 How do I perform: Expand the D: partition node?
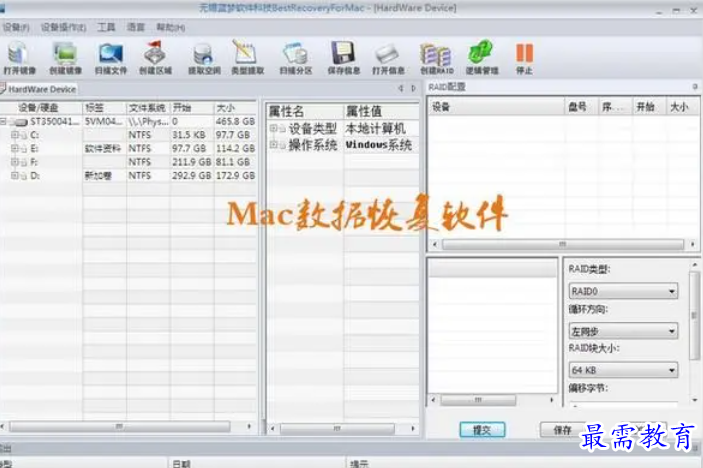[14, 175]
